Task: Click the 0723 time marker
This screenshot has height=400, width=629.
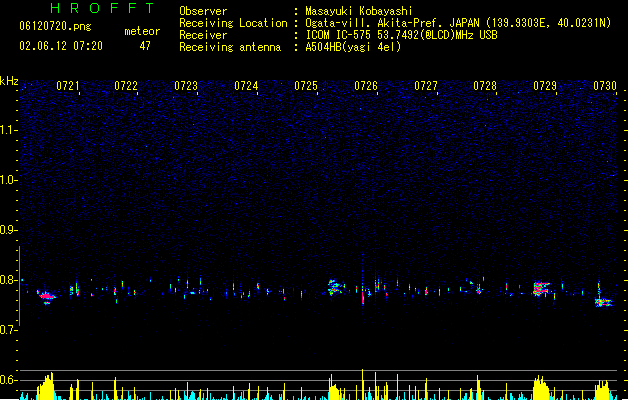Action: point(186,86)
